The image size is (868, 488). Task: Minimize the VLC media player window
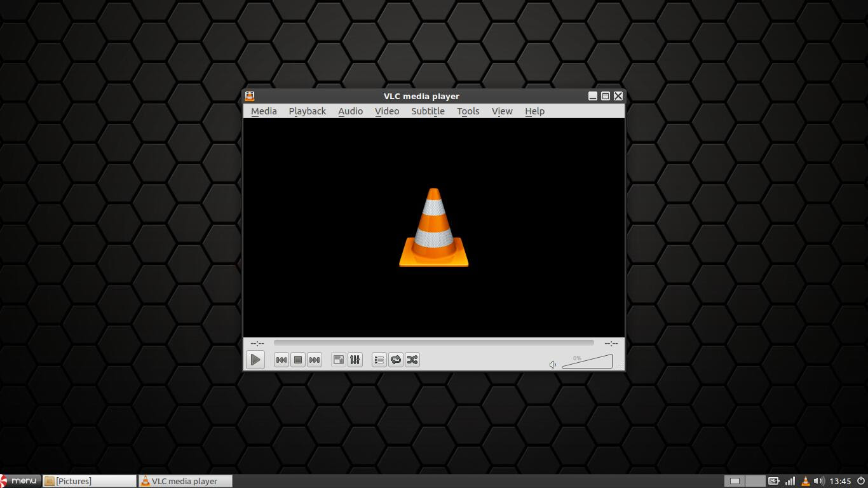coord(593,96)
